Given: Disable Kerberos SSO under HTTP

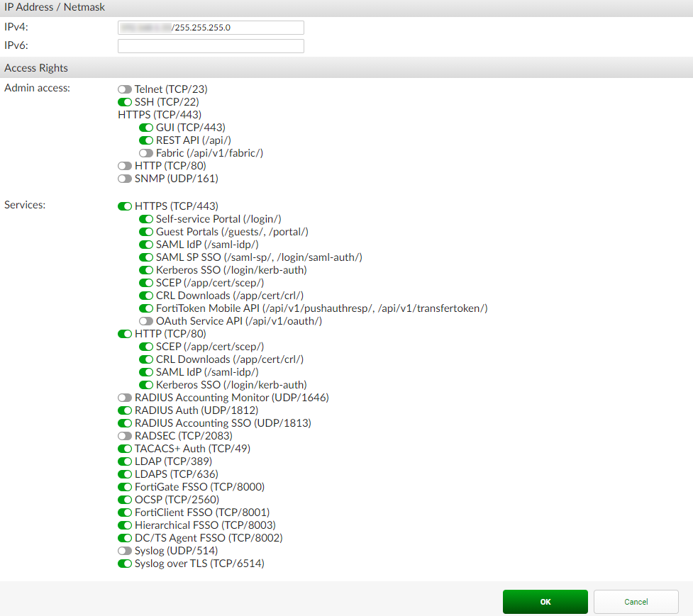Looking at the screenshot, I should coord(146,384).
